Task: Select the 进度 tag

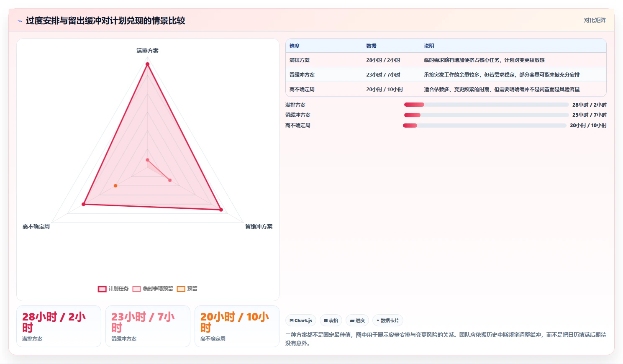Action: (357, 320)
